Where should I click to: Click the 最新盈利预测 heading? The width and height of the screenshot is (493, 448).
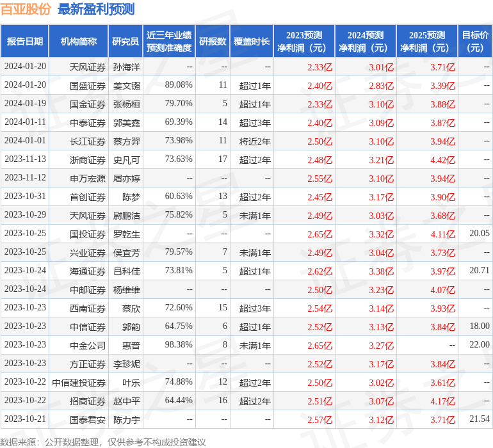(x=96, y=9)
